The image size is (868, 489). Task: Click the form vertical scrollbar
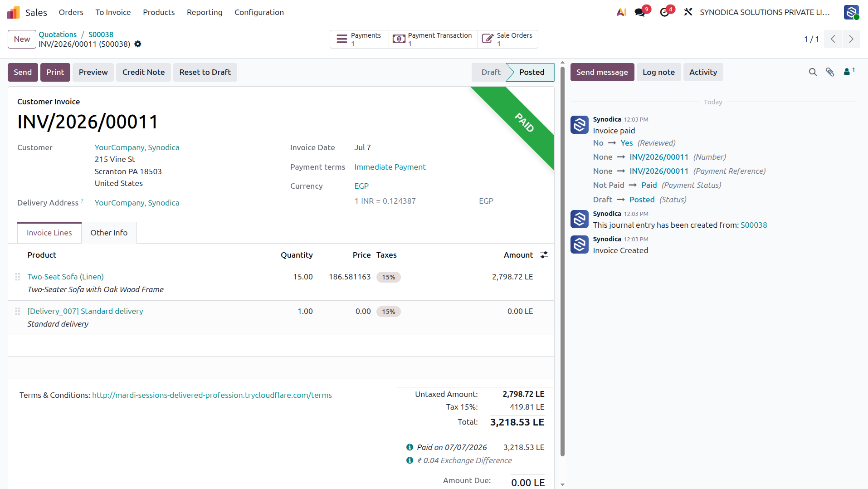click(562, 261)
